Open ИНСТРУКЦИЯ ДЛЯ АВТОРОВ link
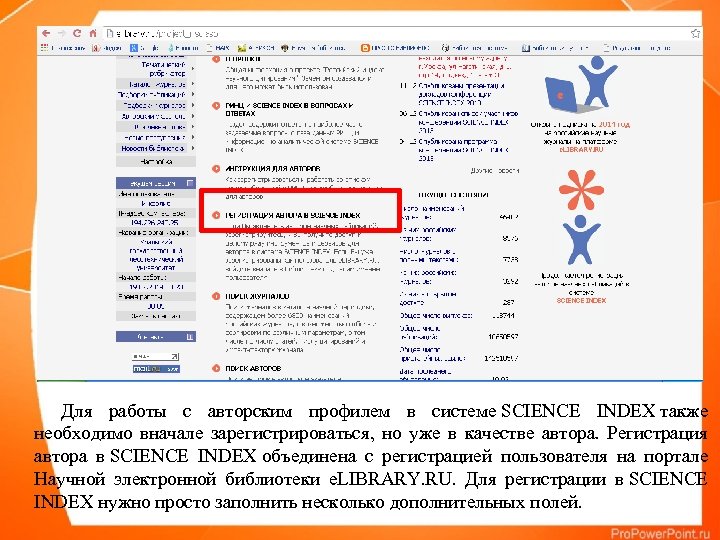720x540 pixels. [273, 169]
